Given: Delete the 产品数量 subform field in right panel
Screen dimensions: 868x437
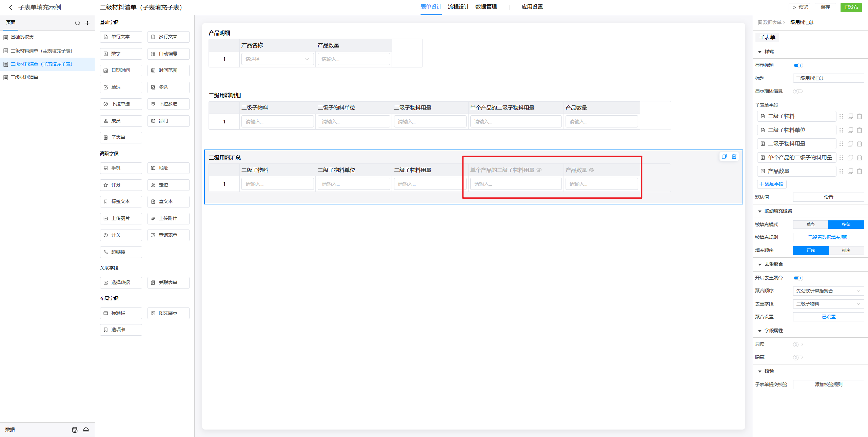Looking at the screenshot, I should [x=859, y=171].
